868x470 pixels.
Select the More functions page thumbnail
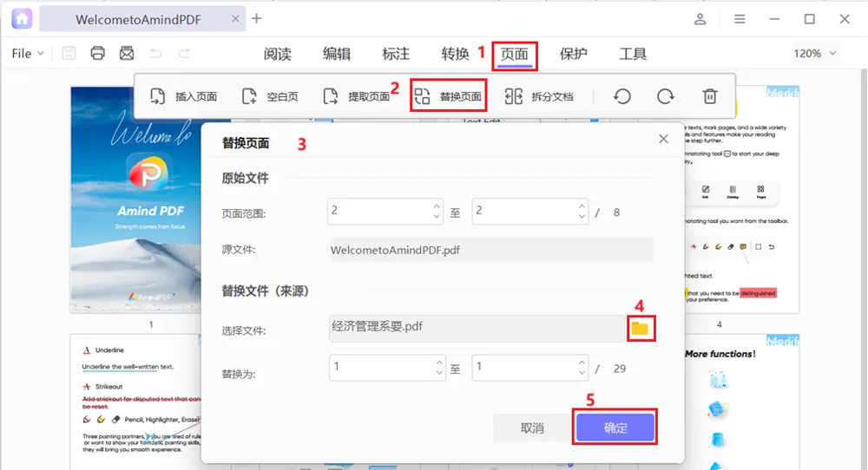(742, 402)
